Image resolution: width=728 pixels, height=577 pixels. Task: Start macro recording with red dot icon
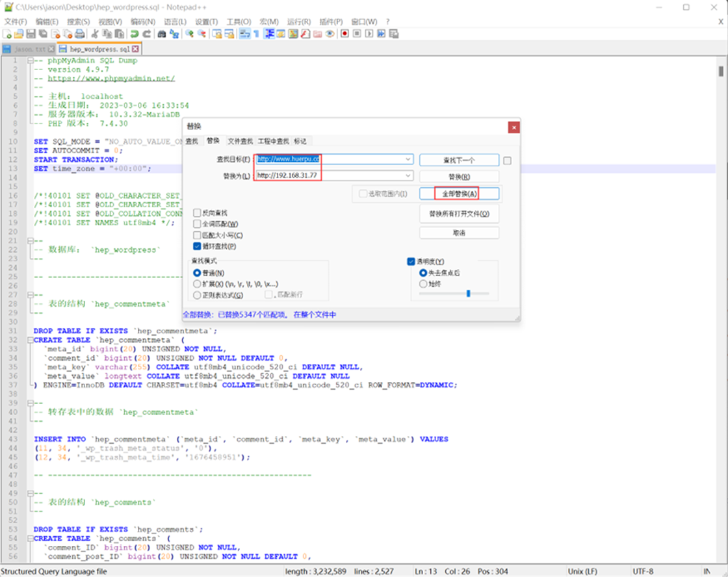344,34
